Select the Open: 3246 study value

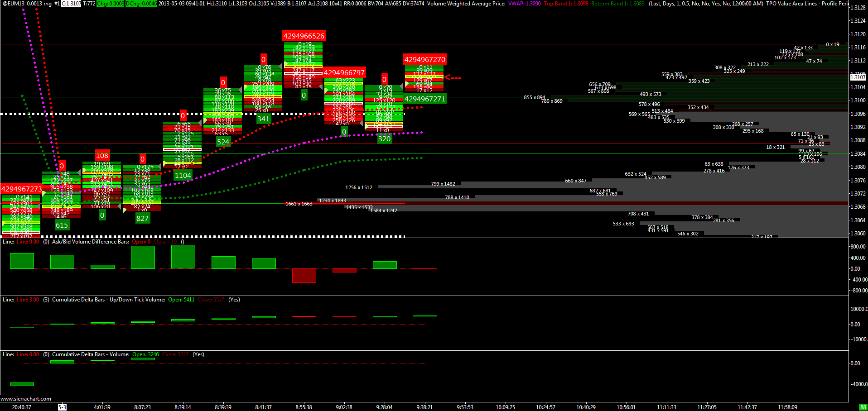click(x=145, y=354)
